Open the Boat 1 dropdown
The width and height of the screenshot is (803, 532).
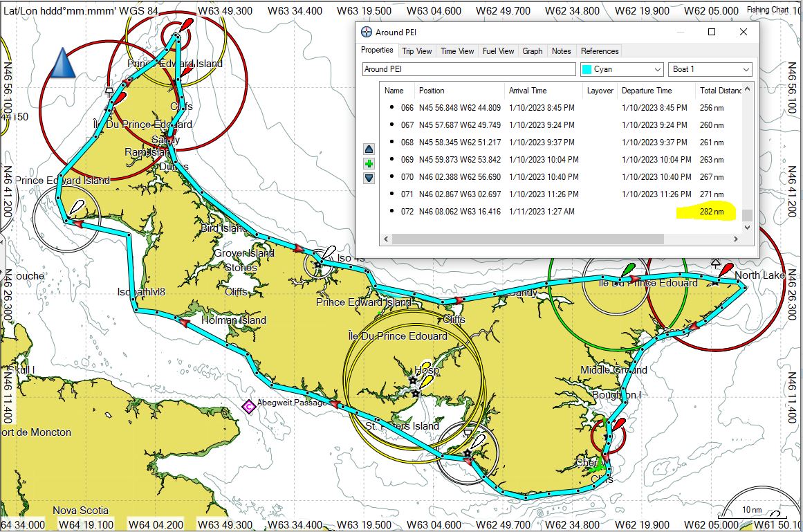[x=710, y=69]
